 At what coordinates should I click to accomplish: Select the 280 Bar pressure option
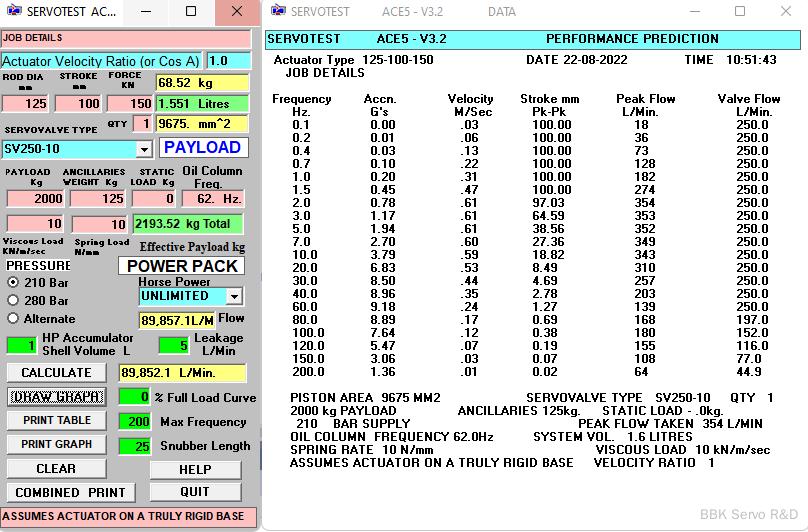point(14,300)
